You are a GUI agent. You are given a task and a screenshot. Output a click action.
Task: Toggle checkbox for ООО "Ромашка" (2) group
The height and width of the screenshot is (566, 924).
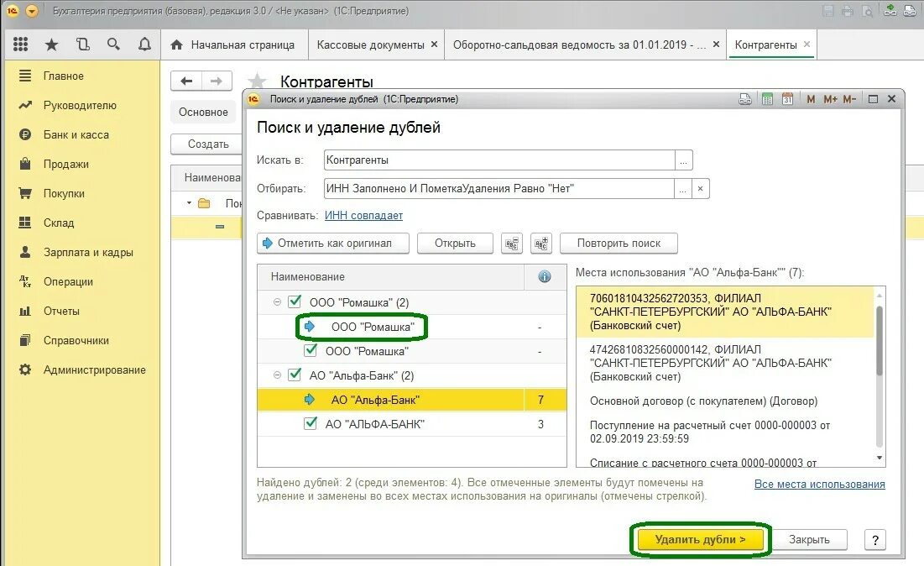coord(295,301)
